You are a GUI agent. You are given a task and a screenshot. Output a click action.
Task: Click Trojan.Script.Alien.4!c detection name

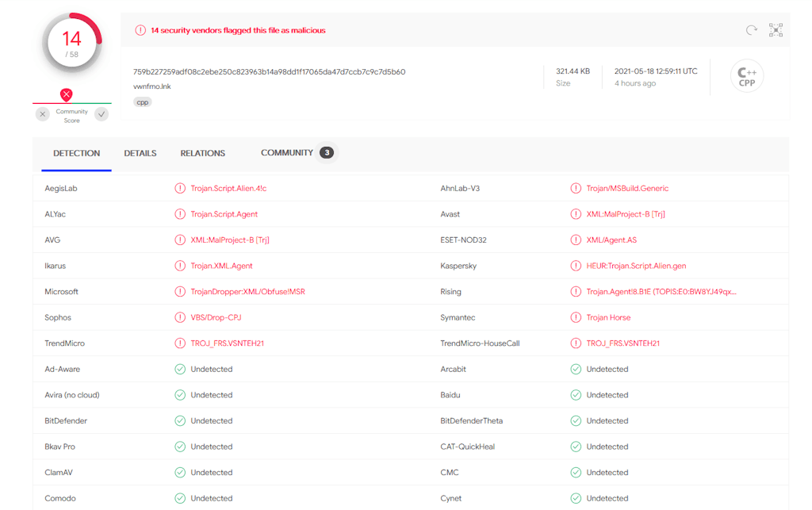click(x=228, y=189)
